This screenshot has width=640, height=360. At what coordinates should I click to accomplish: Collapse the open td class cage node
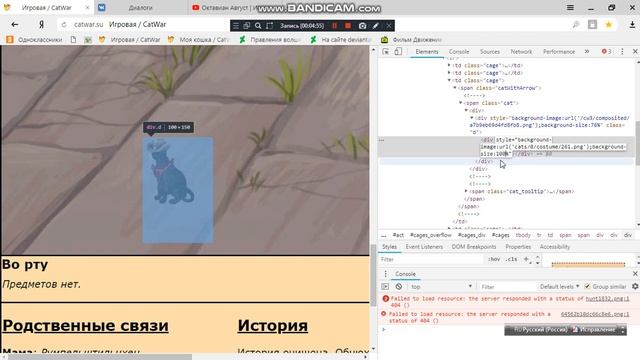(x=449, y=80)
